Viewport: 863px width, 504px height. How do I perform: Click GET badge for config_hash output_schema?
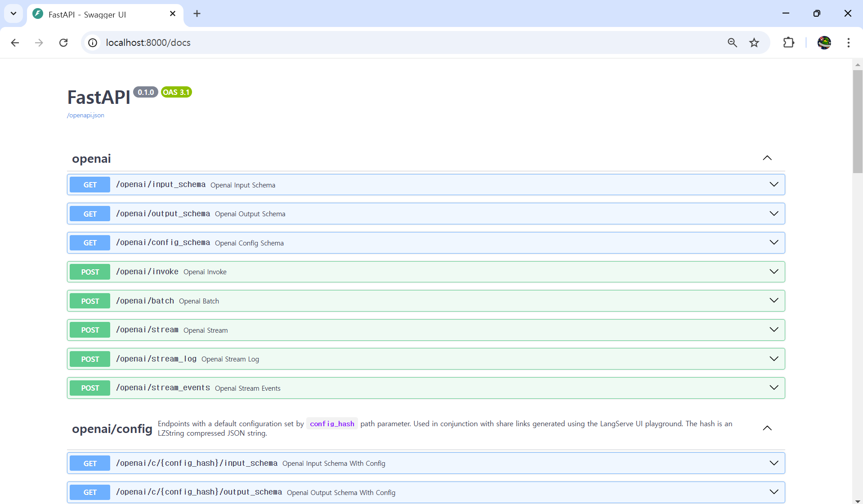[x=90, y=492]
